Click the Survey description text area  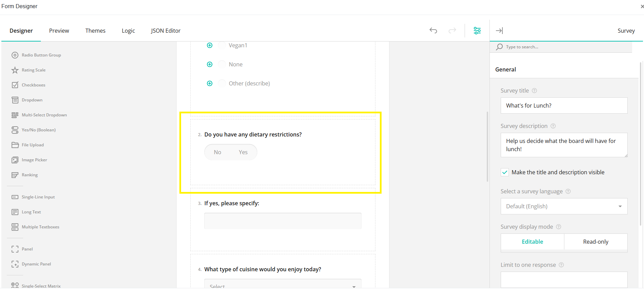(x=564, y=145)
